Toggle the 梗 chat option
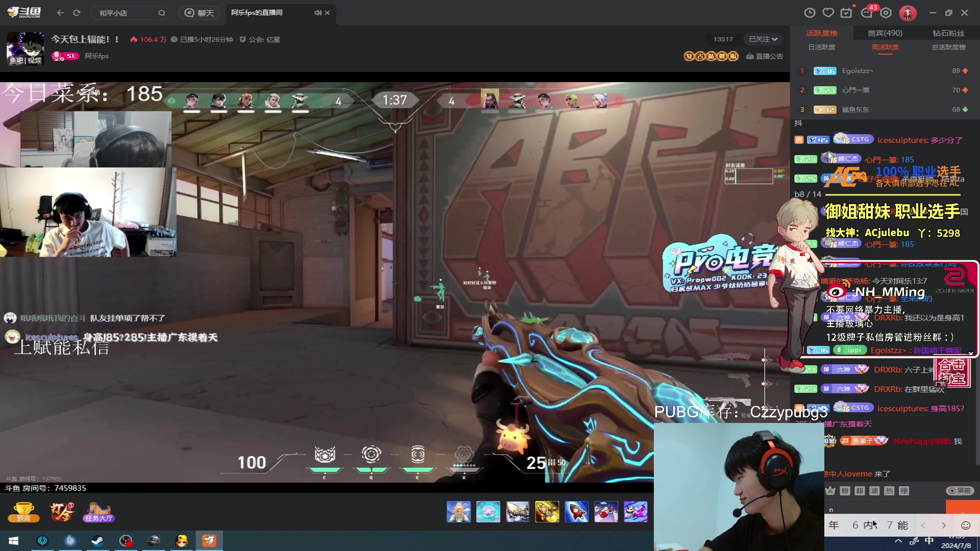980x551 pixels. tap(904, 491)
